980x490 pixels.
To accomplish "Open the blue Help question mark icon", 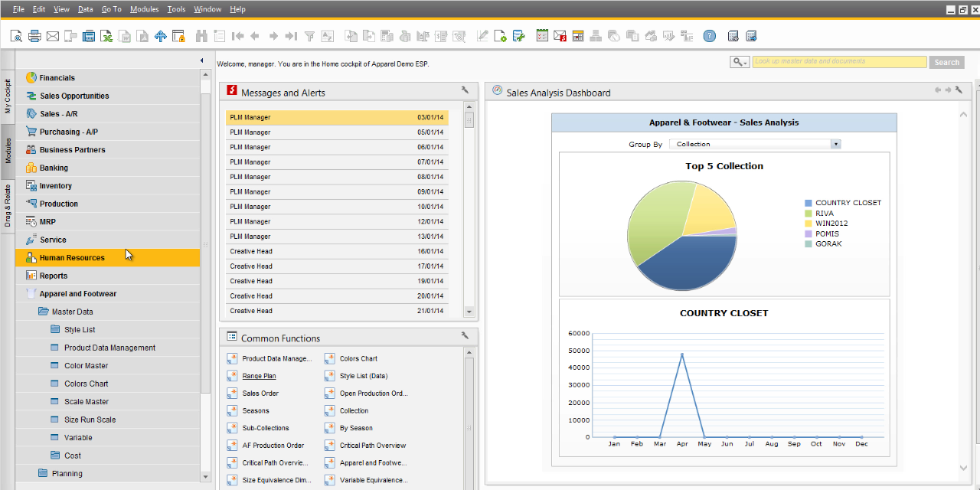I will tap(710, 36).
